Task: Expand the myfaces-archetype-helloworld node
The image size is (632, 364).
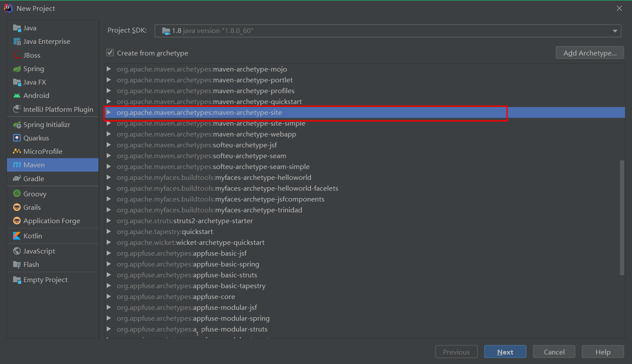Action: pos(109,177)
